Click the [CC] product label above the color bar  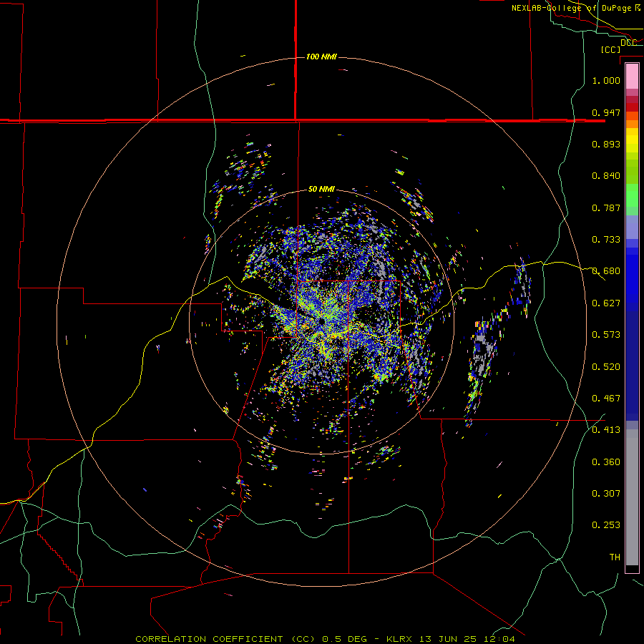pos(610,49)
